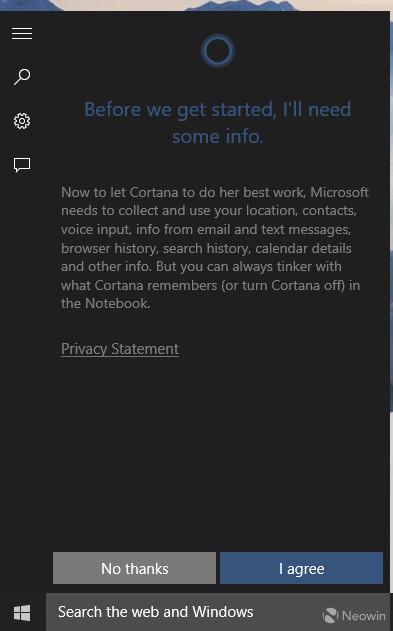Viewport: 393px width, 631px height.
Task: Click the empty panel area below Privacy Statement
Action: [x=217, y=451]
